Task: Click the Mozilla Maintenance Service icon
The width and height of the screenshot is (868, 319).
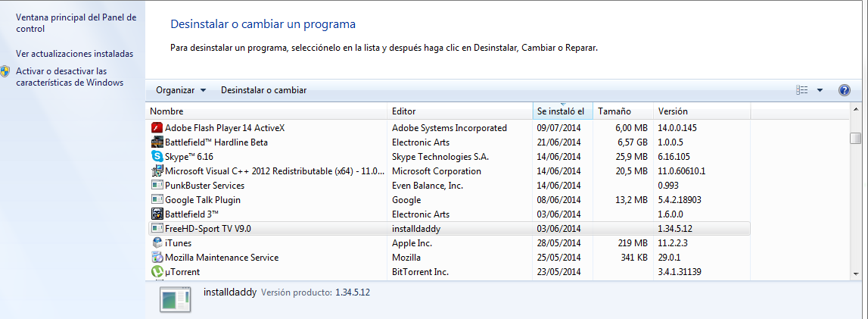Action: click(x=157, y=258)
